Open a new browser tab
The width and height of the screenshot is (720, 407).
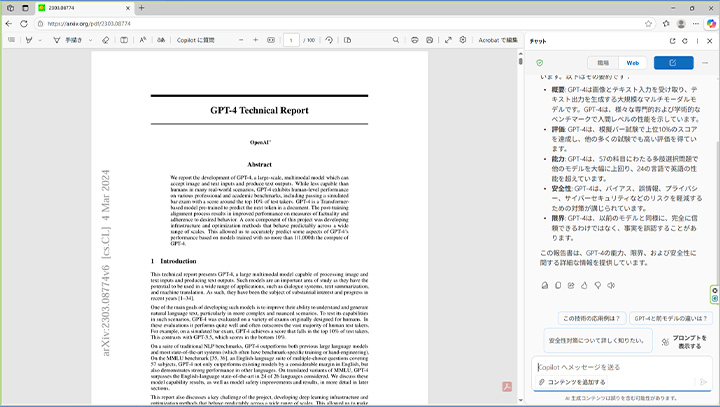pyautogui.click(x=141, y=8)
